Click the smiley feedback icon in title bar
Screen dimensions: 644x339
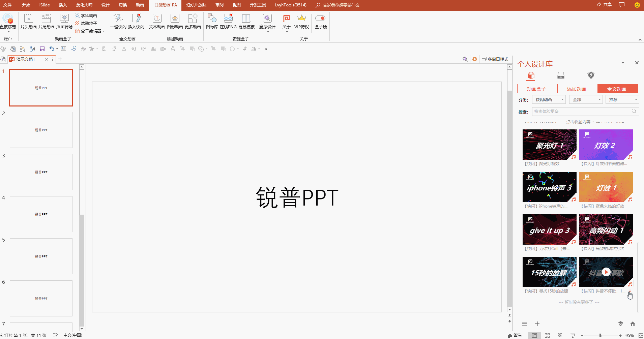click(637, 5)
